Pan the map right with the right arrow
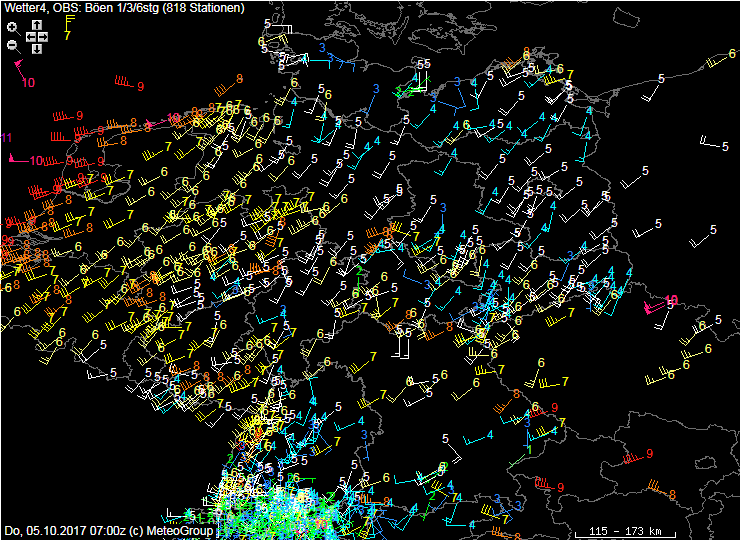740x540 pixels. pos(43,37)
